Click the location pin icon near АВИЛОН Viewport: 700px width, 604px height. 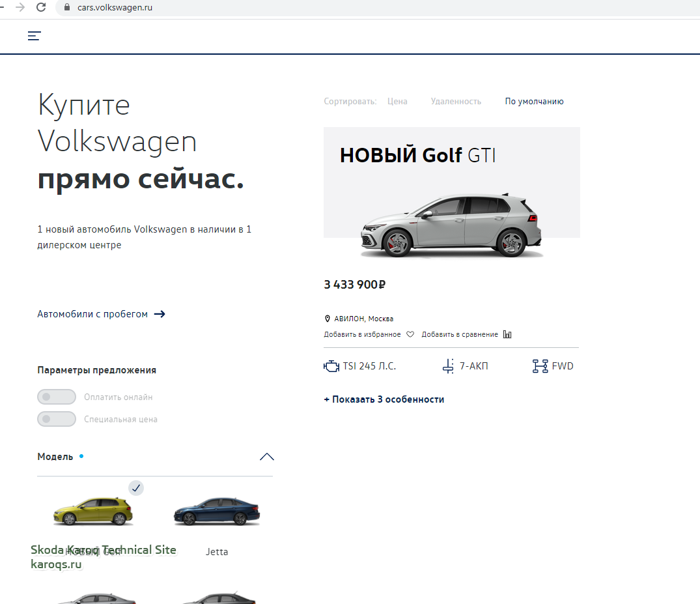pyautogui.click(x=328, y=319)
